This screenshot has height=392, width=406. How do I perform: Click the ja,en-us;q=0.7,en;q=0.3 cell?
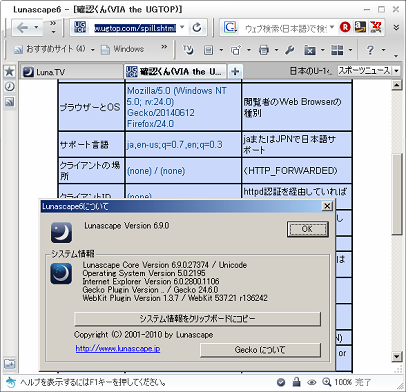[183, 145]
